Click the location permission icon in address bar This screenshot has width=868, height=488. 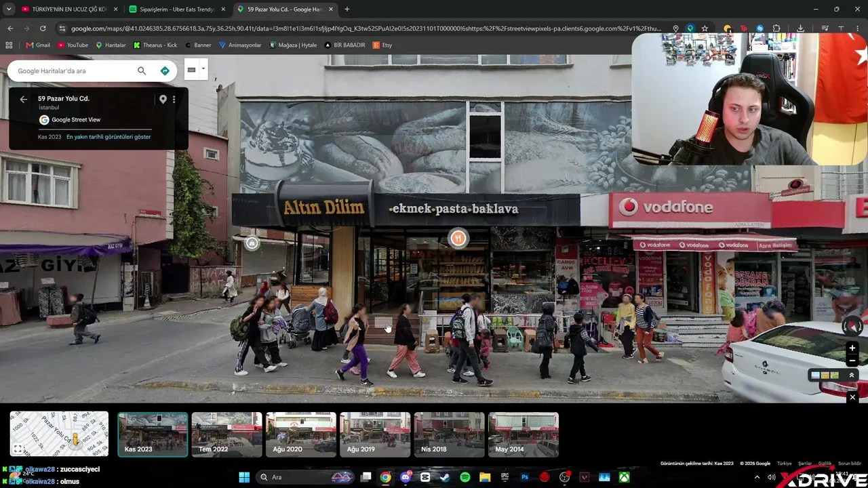pyautogui.click(x=675, y=28)
